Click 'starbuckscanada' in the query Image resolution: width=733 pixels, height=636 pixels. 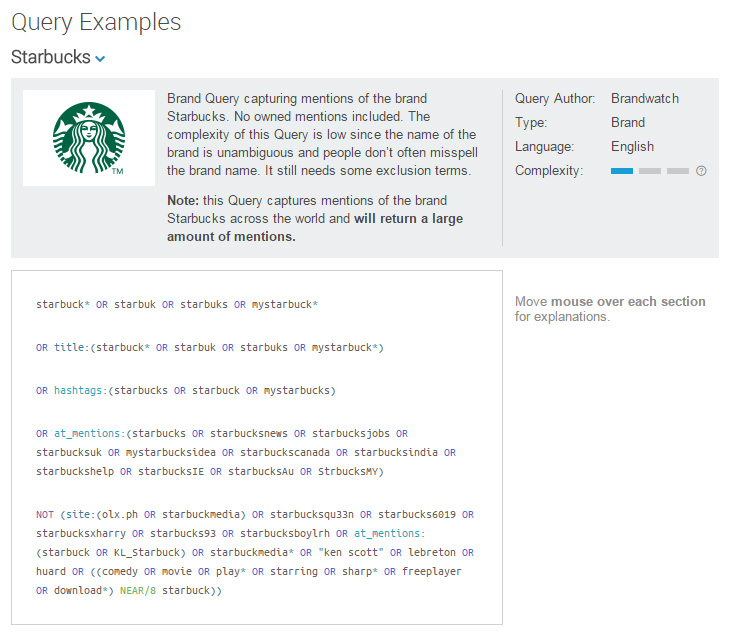pos(285,452)
